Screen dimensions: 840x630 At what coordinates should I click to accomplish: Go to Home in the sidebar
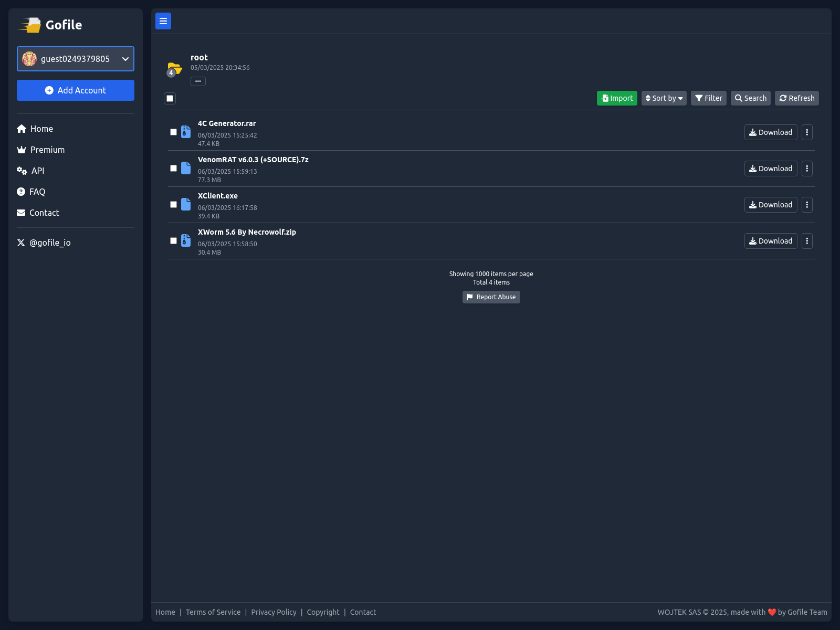coord(35,129)
